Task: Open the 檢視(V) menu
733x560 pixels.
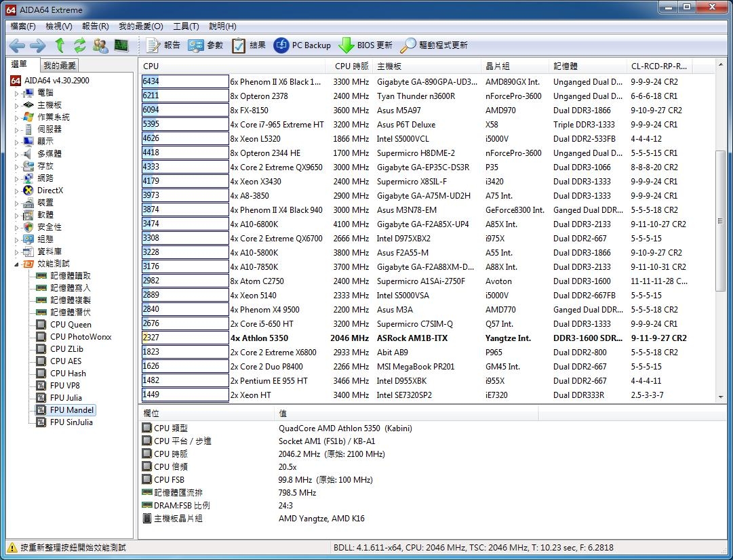Action: point(59,26)
